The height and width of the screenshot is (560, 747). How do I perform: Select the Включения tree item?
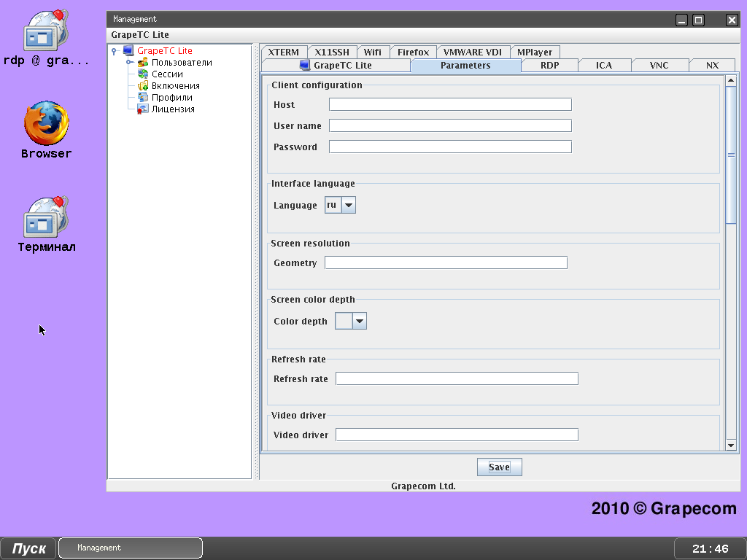[x=175, y=86]
